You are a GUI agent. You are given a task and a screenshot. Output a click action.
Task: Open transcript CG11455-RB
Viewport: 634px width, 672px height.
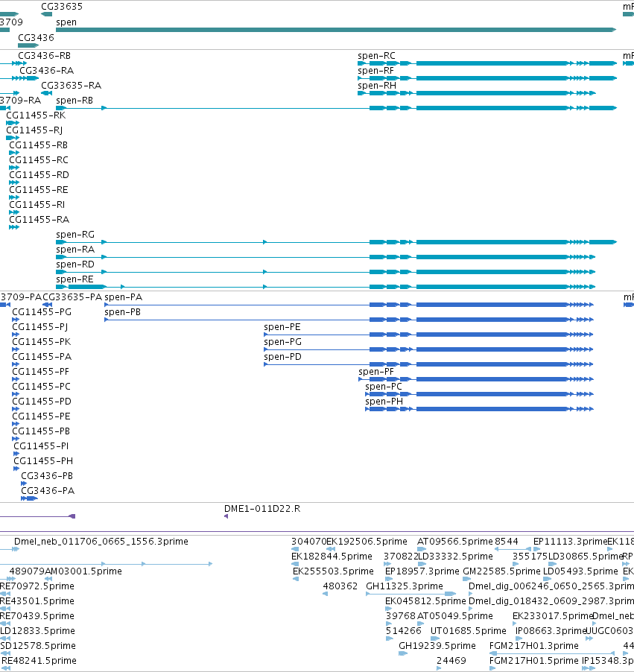38,145
